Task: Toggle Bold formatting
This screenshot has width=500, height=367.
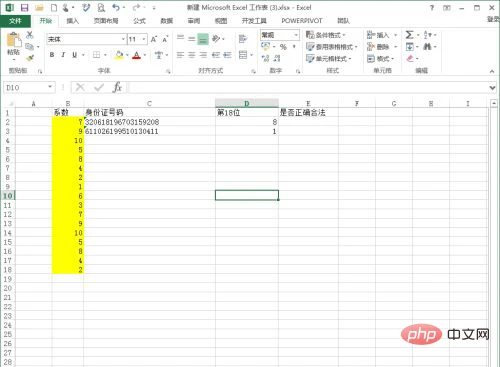Action: pyautogui.click(x=52, y=55)
